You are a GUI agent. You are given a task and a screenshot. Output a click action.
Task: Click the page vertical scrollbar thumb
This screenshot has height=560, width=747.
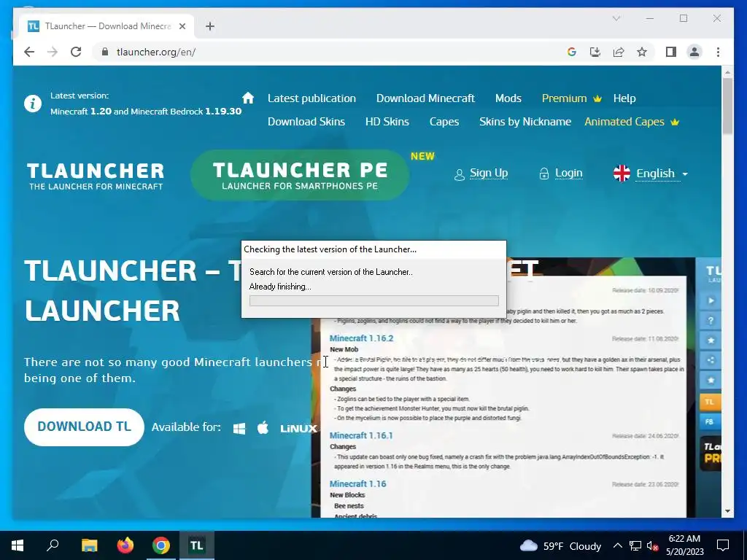tap(727, 106)
